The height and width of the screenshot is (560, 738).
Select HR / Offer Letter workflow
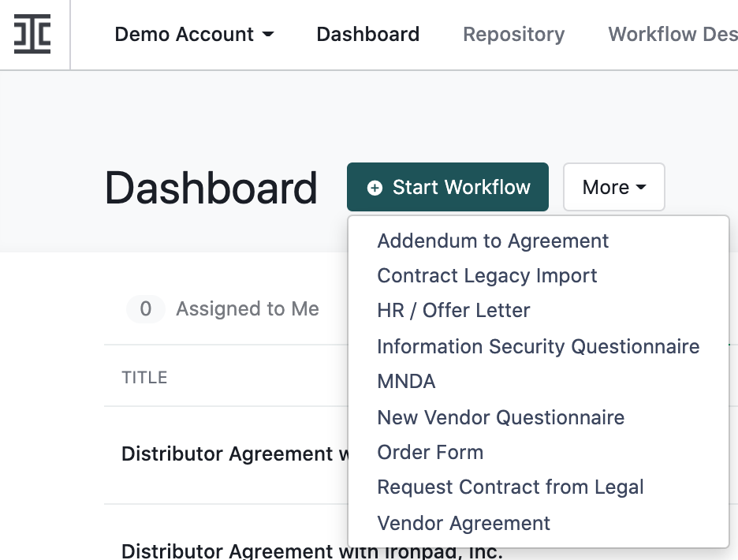[453, 311]
